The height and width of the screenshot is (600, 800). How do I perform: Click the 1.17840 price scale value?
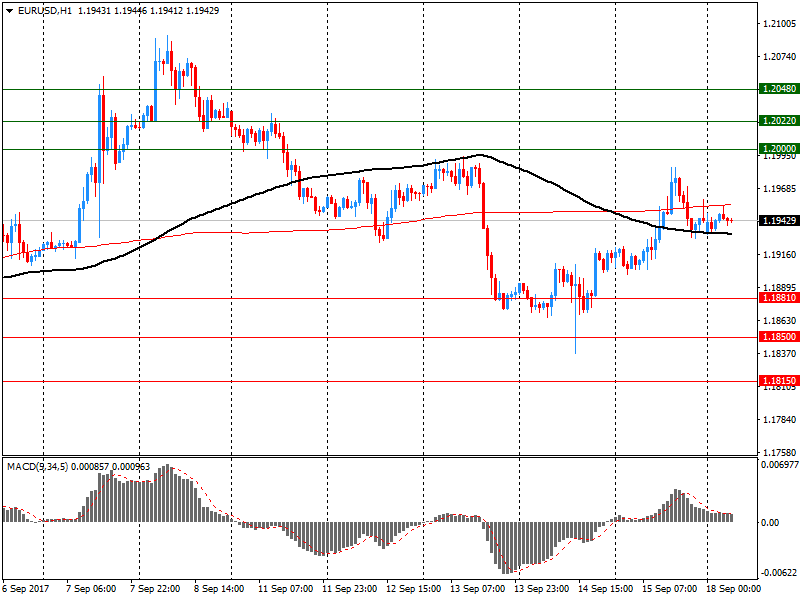point(779,419)
